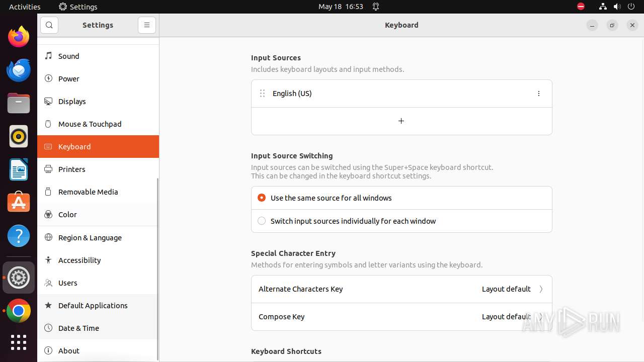644x362 pixels.
Task: Add a new input source with plus button
Action: (401, 121)
